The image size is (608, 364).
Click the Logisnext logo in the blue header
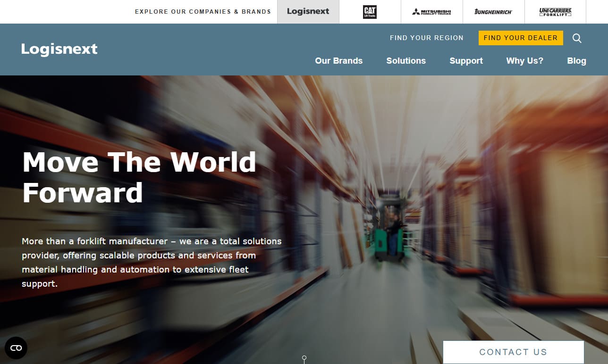[x=59, y=49]
